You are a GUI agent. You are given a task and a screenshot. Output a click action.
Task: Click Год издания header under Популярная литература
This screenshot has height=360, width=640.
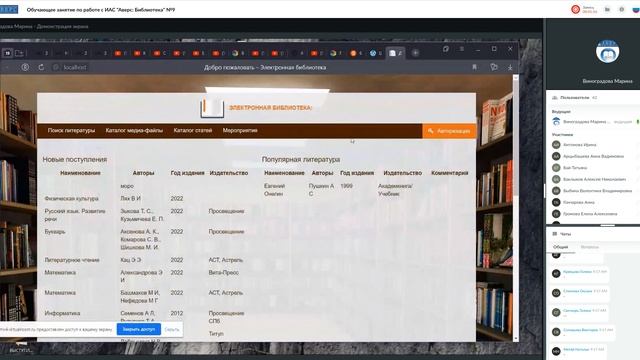tap(357, 173)
